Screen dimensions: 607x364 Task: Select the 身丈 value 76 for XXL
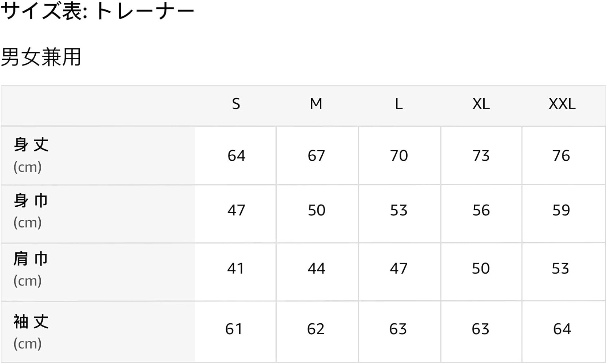pyautogui.click(x=561, y=156)
